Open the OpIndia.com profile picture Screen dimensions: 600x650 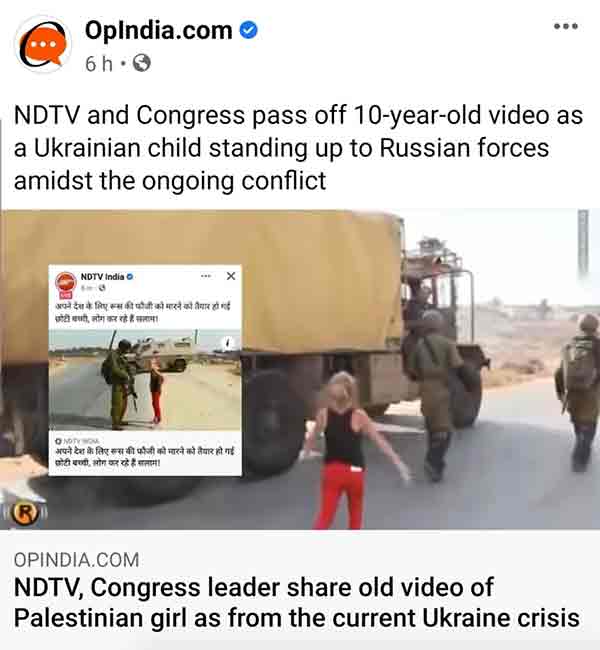43,44
